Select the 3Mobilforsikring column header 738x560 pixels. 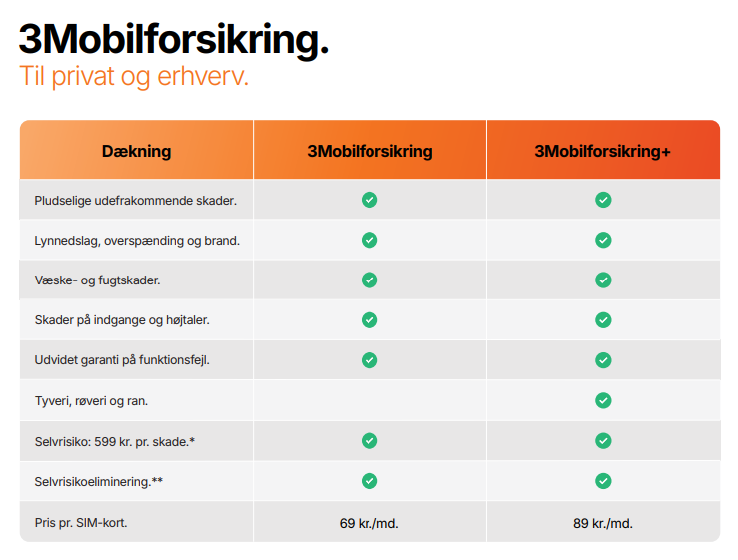tap(369, 151)
